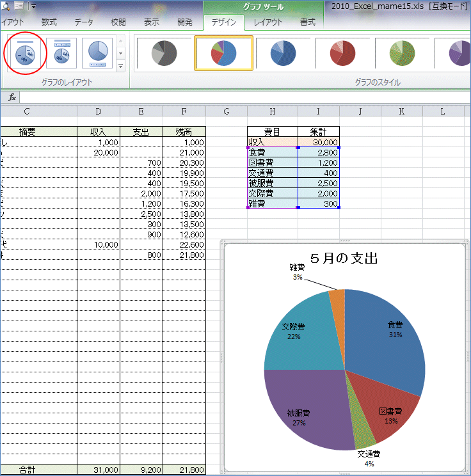Select the cell containing 30,000
The height and width of the screenshot is (476, 471).
318,142
